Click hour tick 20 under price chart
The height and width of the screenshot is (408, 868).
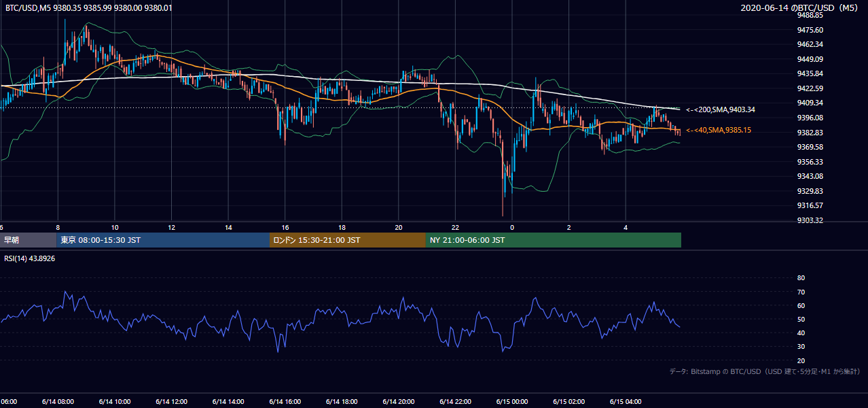[399, 228]
